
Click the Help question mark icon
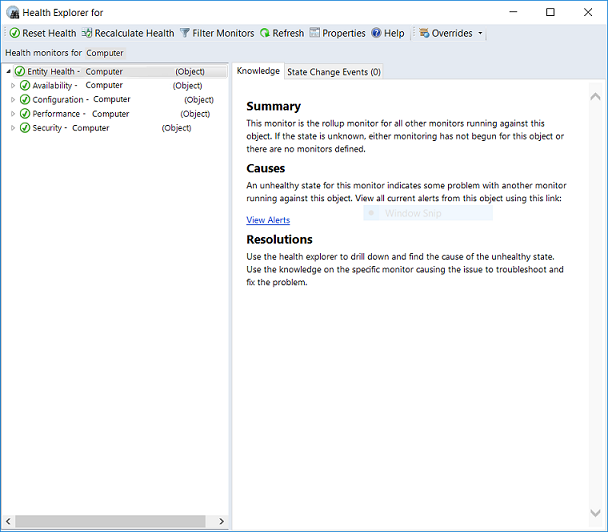point(376,33)
